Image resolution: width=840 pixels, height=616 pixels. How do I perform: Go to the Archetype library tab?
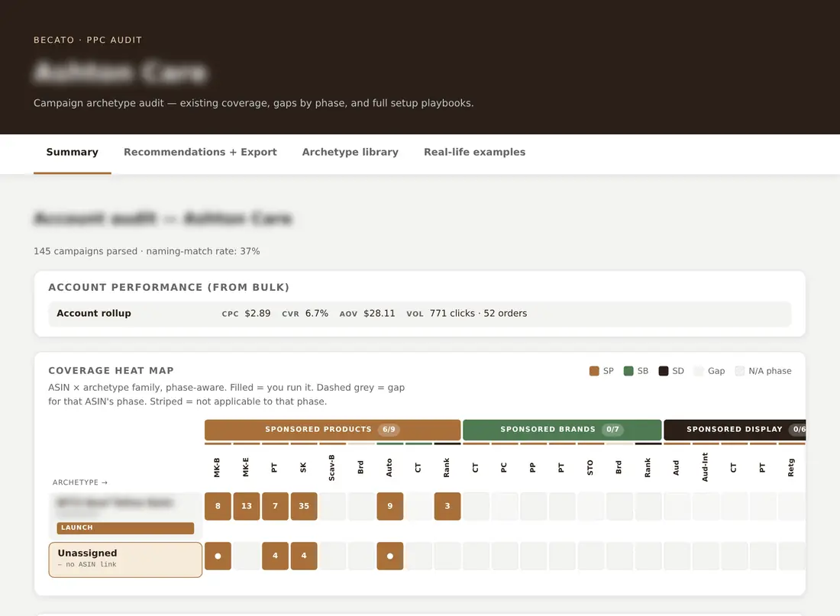click(351, 152)
